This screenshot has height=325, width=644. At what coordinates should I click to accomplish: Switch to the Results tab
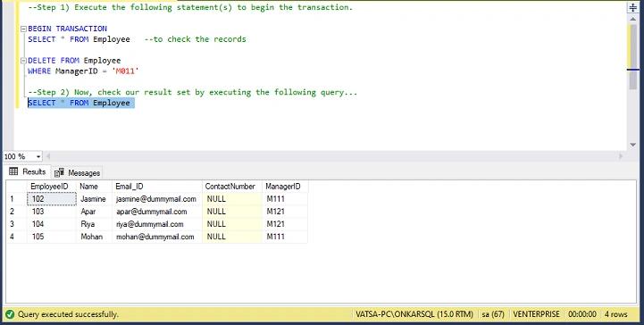pos(27,171)
